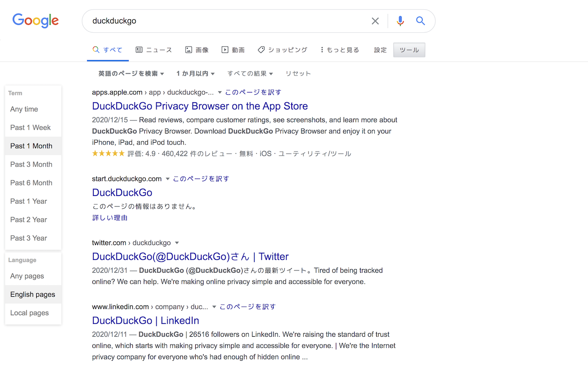
Task: Click inside the search input field
Action: pyautogui.click(x=230, y=21)
